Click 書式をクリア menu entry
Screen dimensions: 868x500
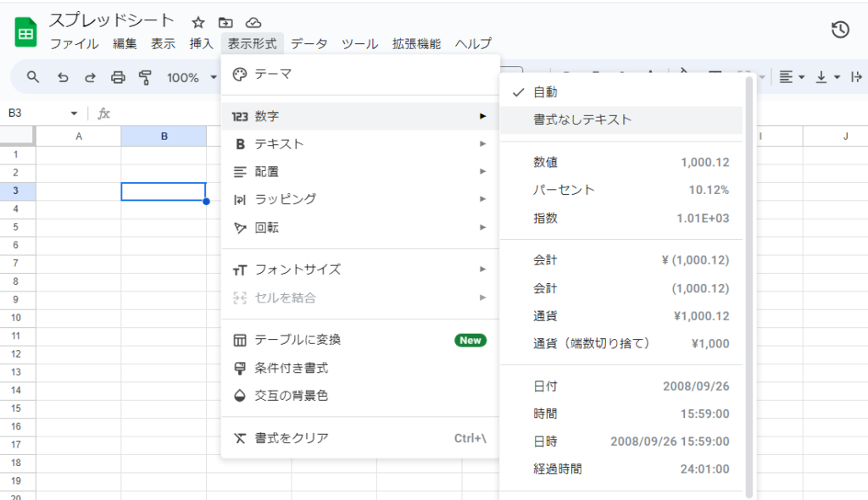click(292, 438)
